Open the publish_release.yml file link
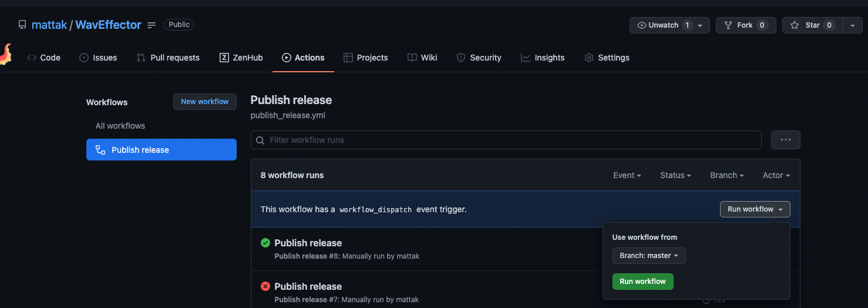 288,115
